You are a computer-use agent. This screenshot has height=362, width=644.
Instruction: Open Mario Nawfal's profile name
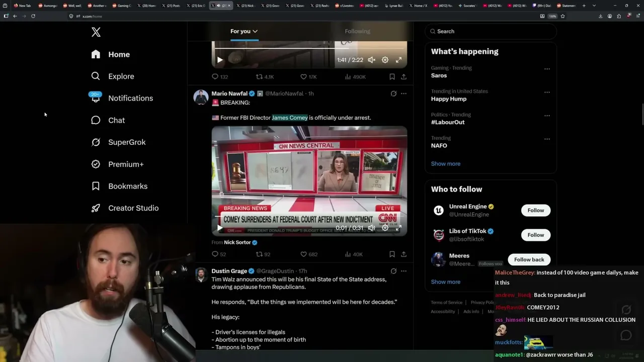tap(229, 94)
